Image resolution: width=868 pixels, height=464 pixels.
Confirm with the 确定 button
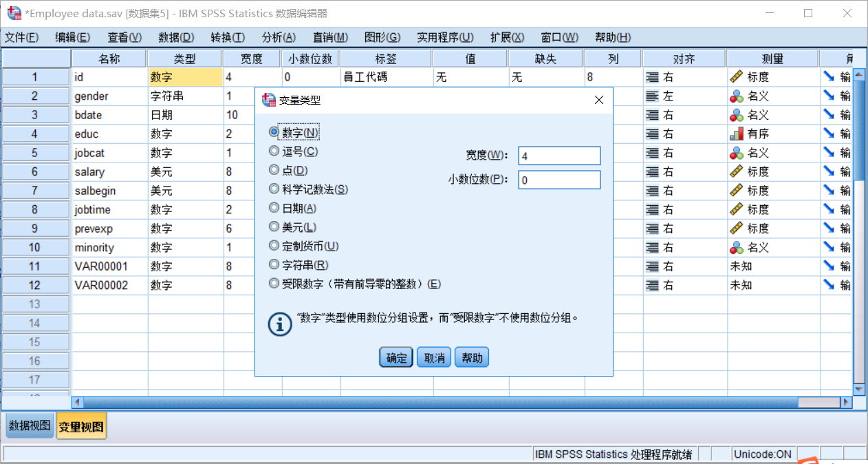click(396, 357)
